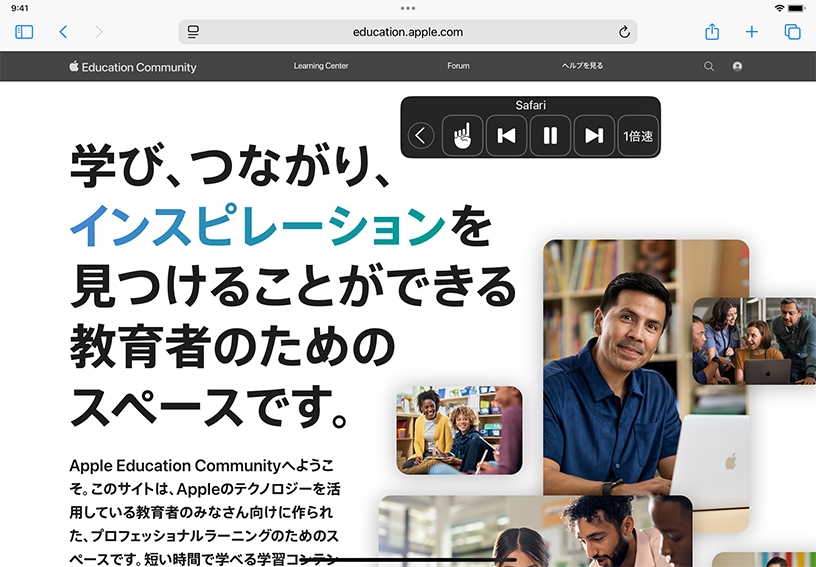Reload the education.apple.com page
Screen dimensions: 816x567
coord(624,32)
